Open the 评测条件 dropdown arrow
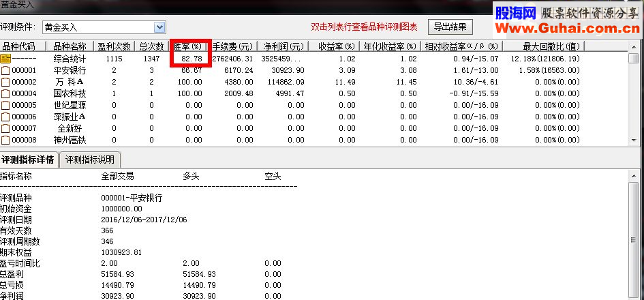Image resolution: width=644 pixels, height=300 pixels. click(159, 27)
